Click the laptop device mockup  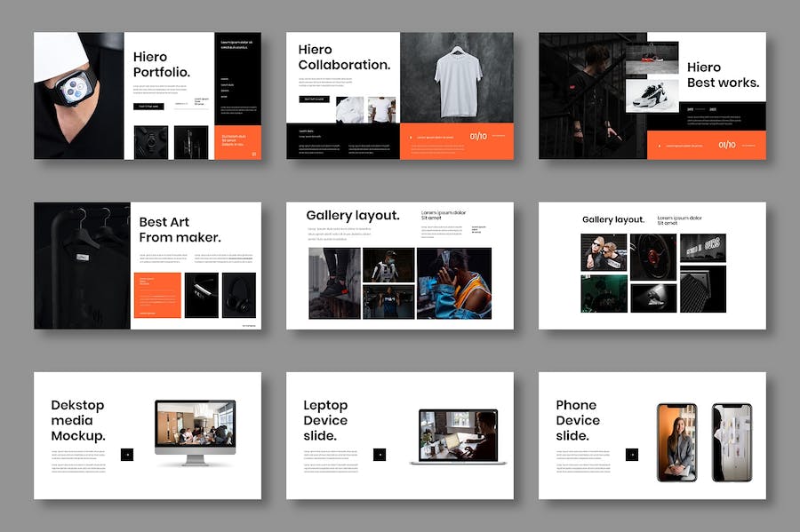point(458,435)
